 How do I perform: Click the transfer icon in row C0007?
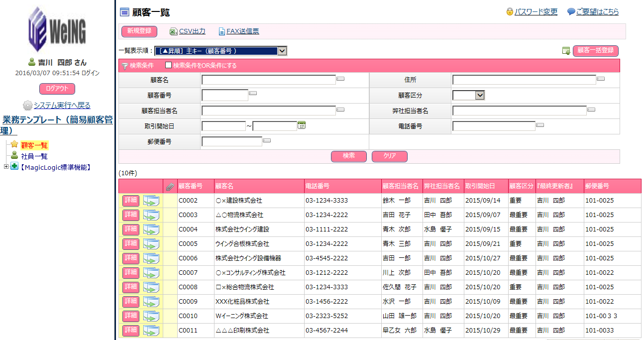(151, 273)
